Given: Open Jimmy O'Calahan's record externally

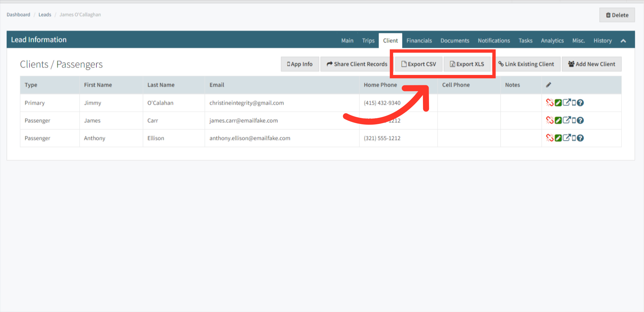Looking at the screenshot, I should tap(567, 103).
